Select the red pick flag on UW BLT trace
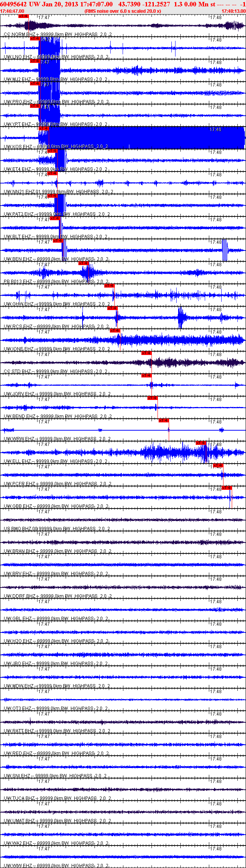The height and width of the screenshot is (868, 246). (x=55, y=218)
